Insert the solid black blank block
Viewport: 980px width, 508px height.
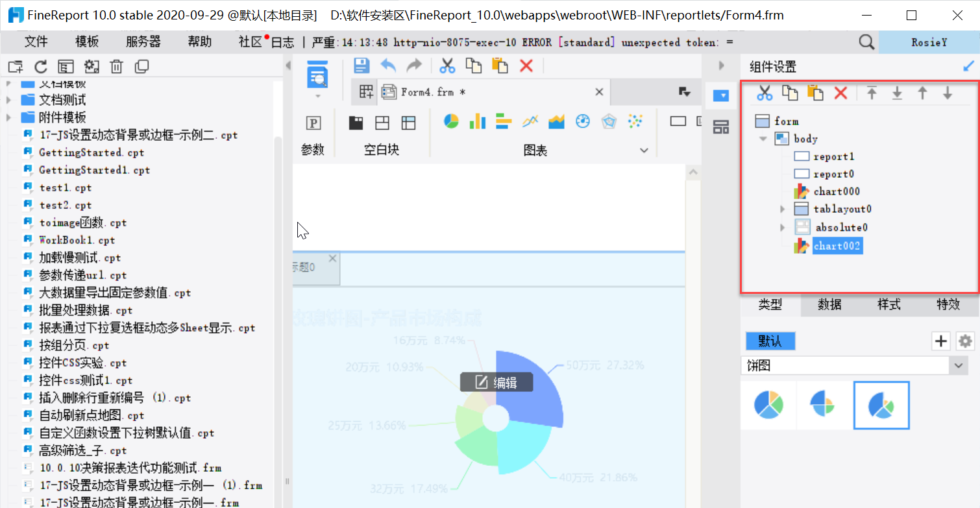click(x=356, y=123)
